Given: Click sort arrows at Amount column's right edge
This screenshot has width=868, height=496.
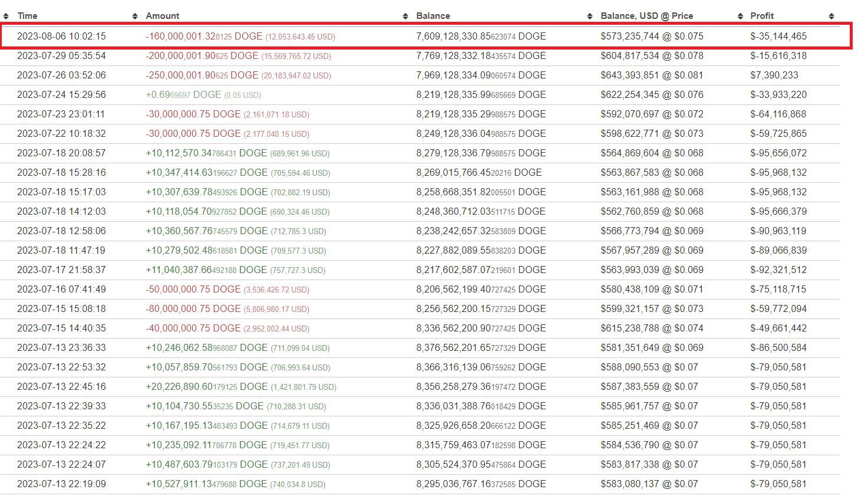Looking at the screenshot, I should coord(405,16).
